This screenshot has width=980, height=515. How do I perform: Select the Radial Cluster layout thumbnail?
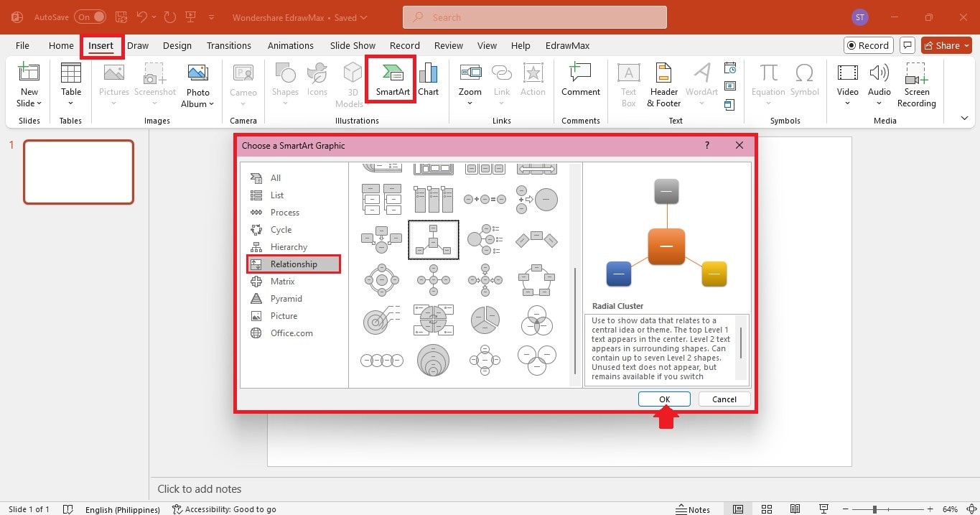click(434, 239)
